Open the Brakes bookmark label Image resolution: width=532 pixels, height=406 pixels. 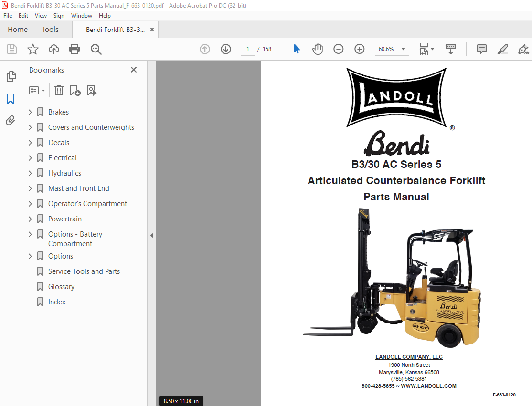coord(58,112)
